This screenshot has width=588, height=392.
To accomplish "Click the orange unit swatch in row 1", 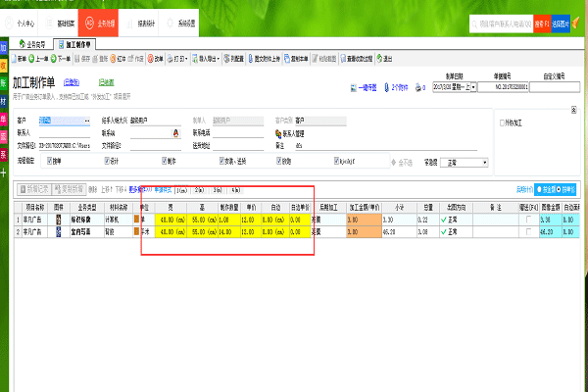I will pos(136,220).
